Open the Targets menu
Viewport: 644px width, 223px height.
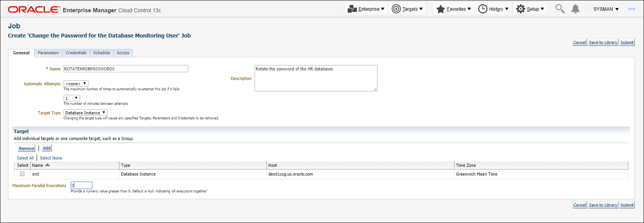point(407,9)
